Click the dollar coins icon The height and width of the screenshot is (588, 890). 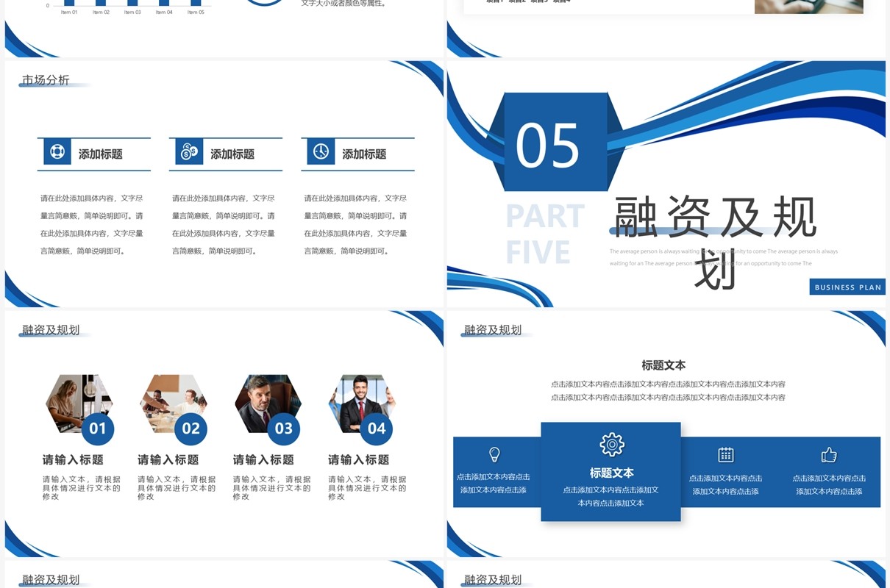pos(189,152)
